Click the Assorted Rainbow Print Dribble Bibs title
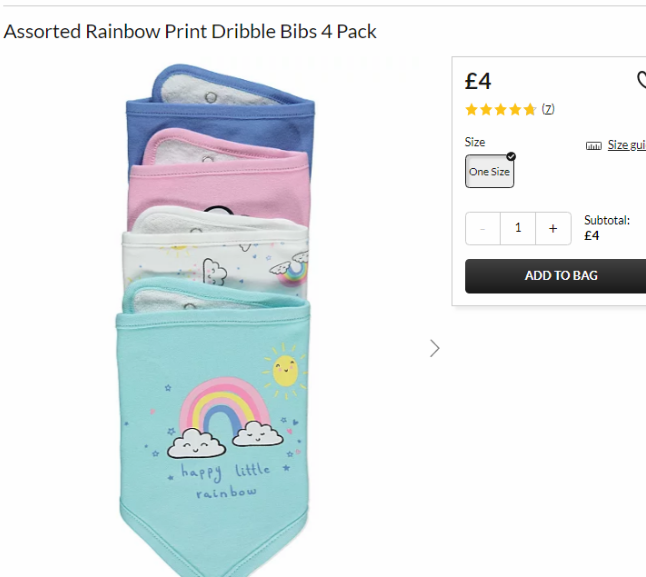Screen dimensions: 646x577 pos(190,32)
